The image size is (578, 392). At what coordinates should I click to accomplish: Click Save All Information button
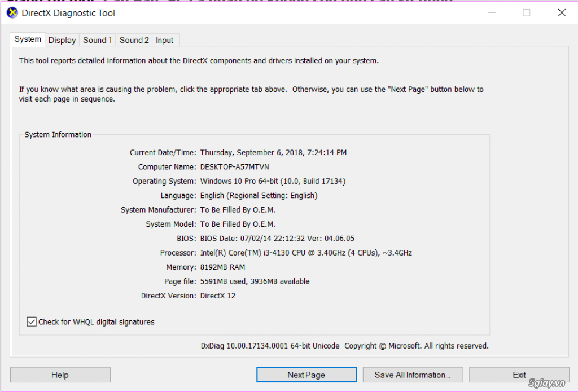point(412,375)
